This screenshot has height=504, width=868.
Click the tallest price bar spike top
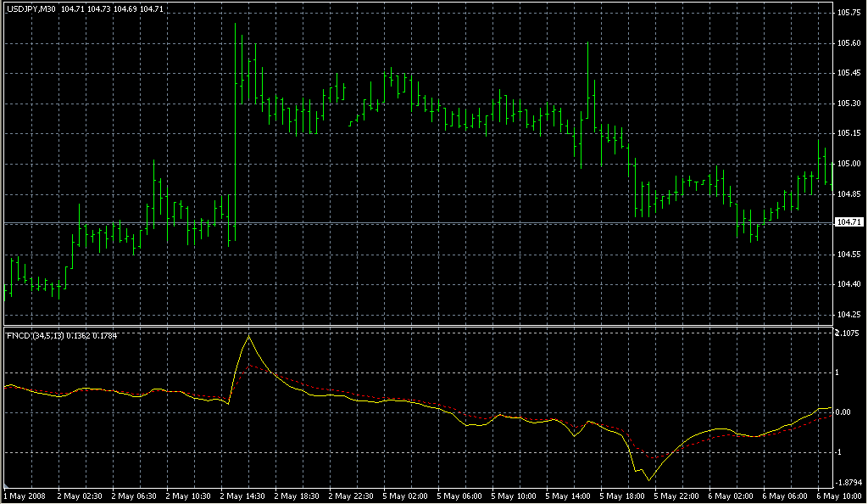(235, 25)
